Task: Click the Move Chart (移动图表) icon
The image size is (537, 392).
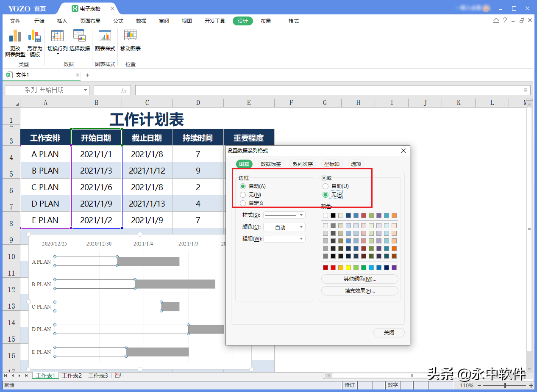Action: 130,42
